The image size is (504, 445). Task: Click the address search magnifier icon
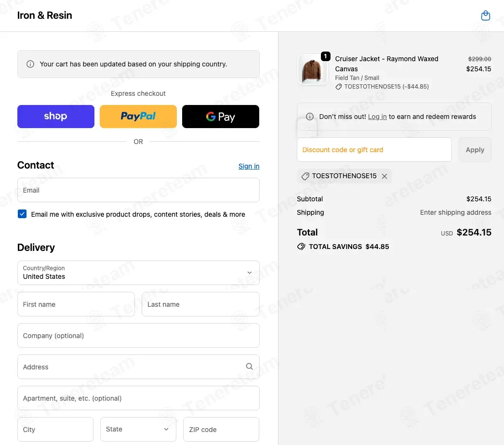(249, 366)
